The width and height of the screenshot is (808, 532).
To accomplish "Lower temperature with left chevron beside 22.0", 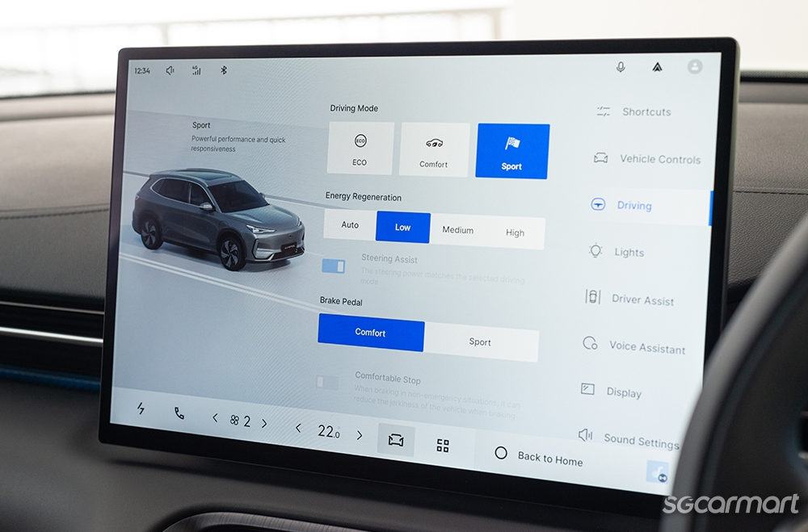I will (x=298, y=427).
